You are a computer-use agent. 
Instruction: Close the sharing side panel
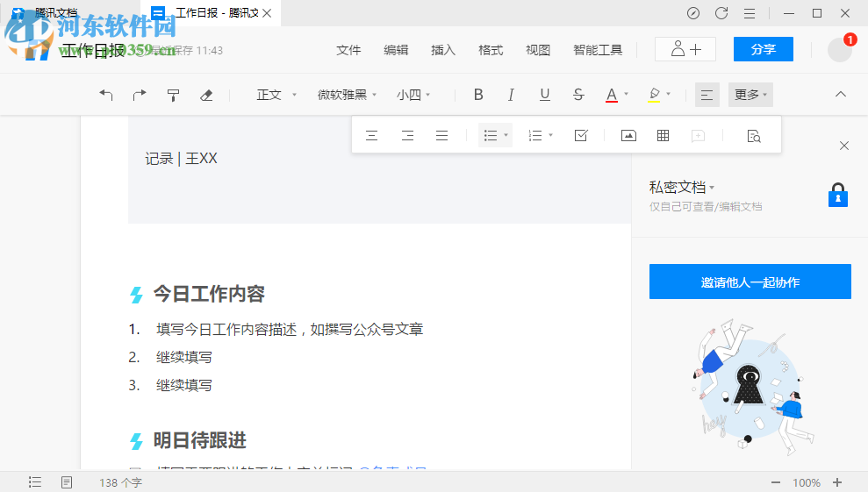pyautogui.click(x=844, y=146)
